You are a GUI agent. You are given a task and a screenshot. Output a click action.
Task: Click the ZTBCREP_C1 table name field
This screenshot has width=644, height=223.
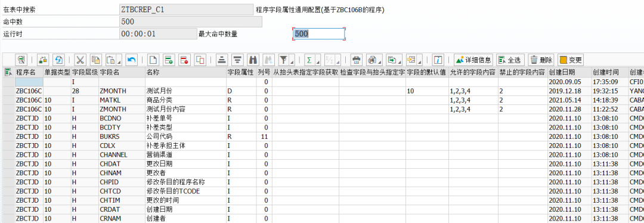[x=186, y=10]
